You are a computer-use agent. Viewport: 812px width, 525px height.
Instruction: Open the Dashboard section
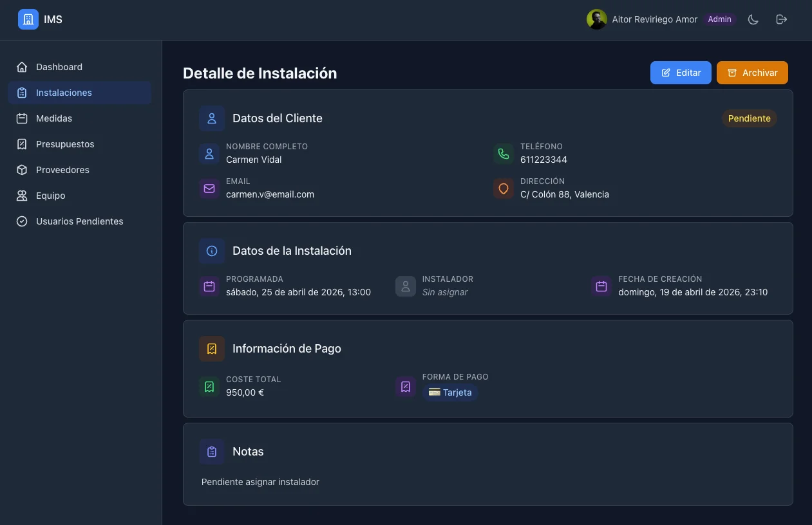59,67
